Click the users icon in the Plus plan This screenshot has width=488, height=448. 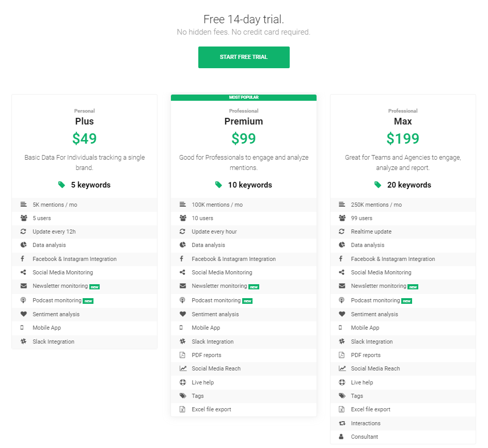pyautogui.click(x=23, y=218)
